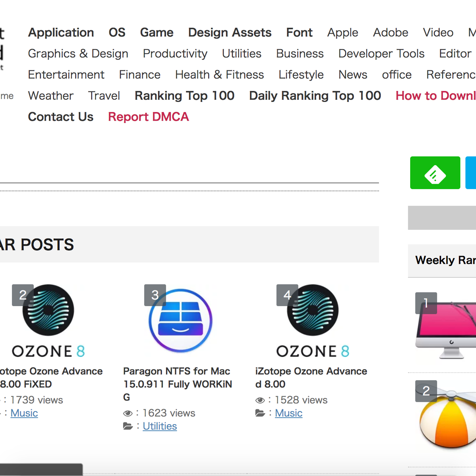The width and height of the screenshot is (476, 476).
Task: Open the Font category
Action: [x=299, y=32]
